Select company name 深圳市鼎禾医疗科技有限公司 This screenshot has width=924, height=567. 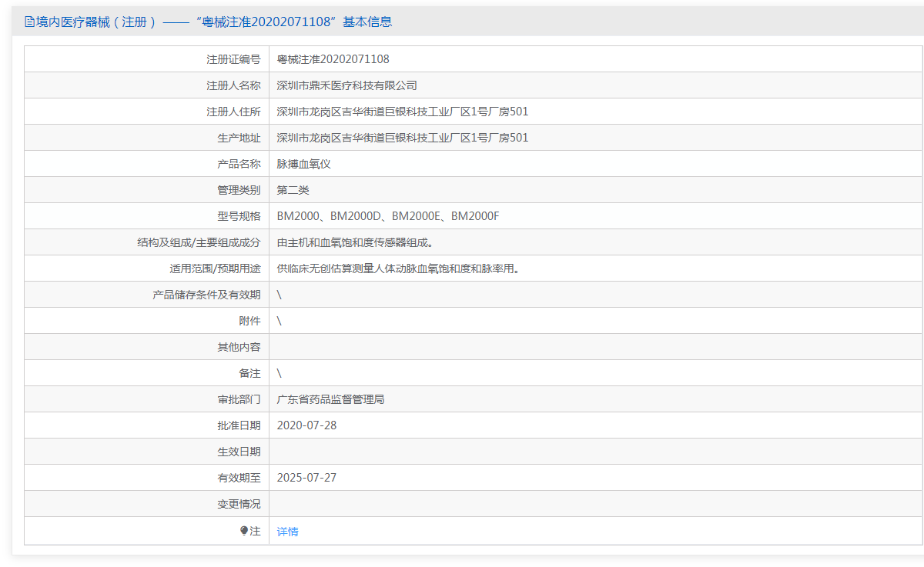pyautogui.click(x=347, y=85)
